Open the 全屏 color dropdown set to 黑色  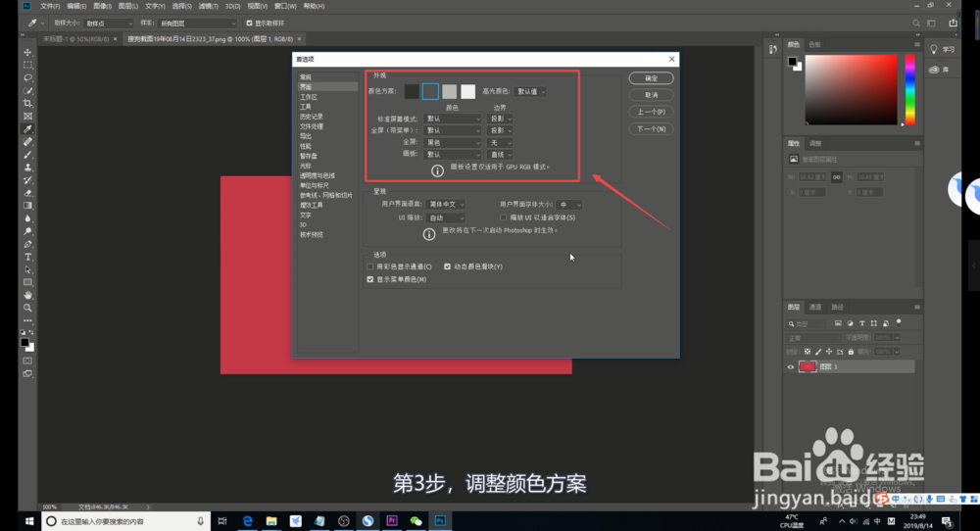(x=453, y=142)
